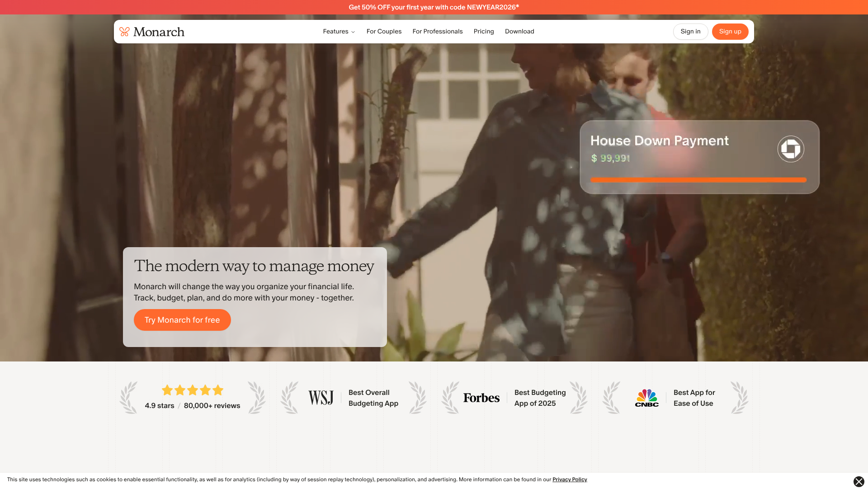Viewport: 868px width, 488px height.
Task: Open the Pricing page
Action: pyautogui.click(x=484, y=31)
